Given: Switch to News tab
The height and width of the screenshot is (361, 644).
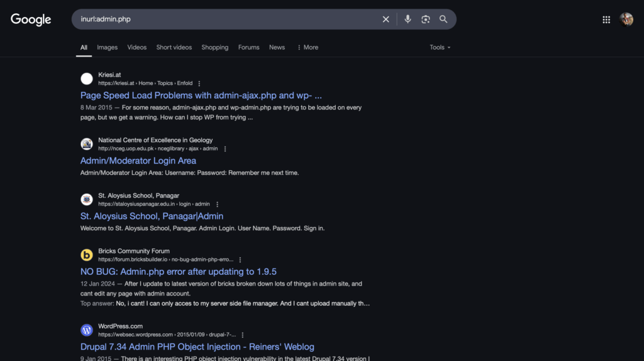Looking at the screenshot, I should click(277, 47).
